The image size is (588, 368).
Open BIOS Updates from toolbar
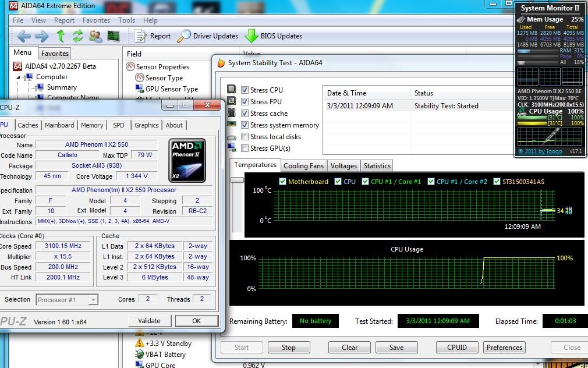click(x=274, y=36)
